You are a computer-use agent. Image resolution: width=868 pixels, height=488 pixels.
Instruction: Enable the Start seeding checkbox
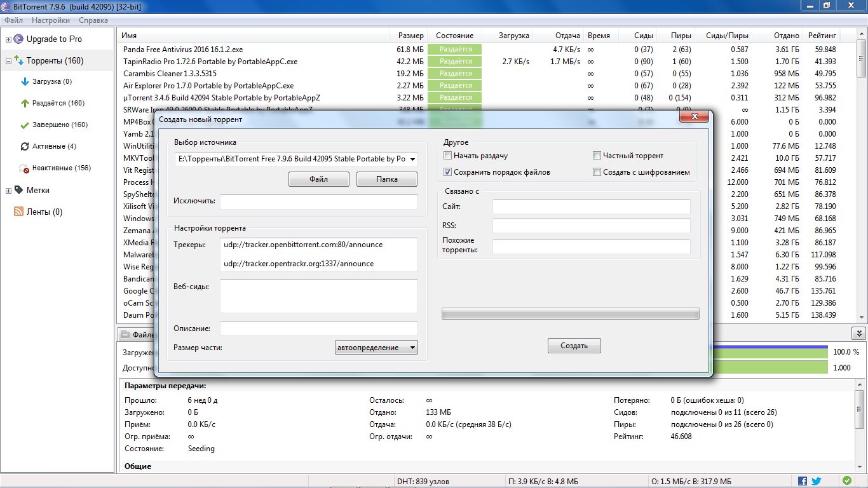[x=447, y=156]
